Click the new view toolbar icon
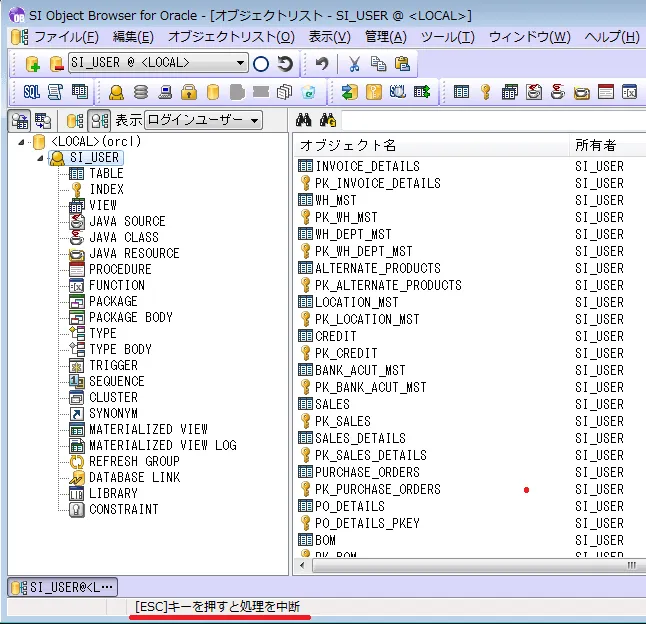This screenshot has width=646, height=624. [510, 92]
